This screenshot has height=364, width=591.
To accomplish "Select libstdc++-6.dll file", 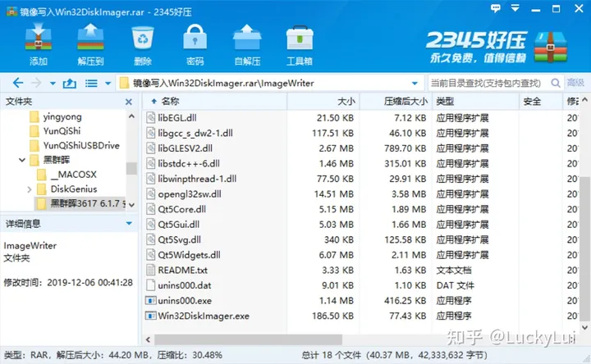I will tap(189, 163).
